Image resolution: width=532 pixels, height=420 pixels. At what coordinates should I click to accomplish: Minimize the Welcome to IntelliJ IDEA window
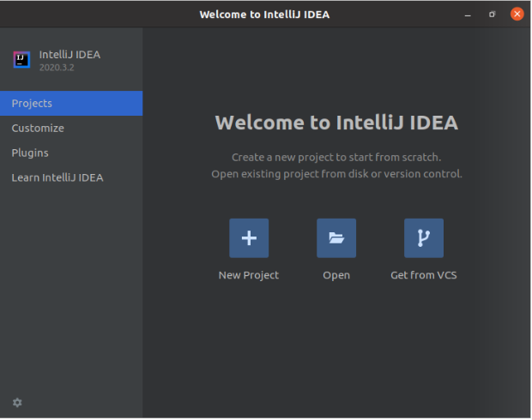469,15
